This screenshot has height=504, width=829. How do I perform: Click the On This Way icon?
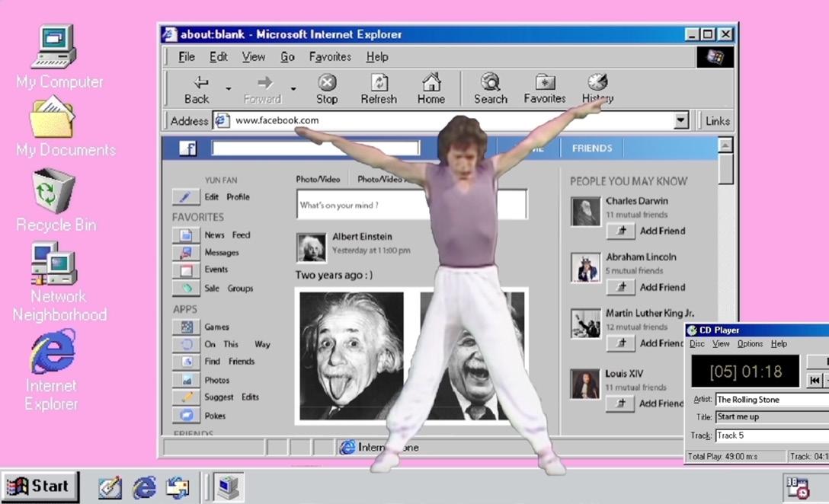pos(186,344)
